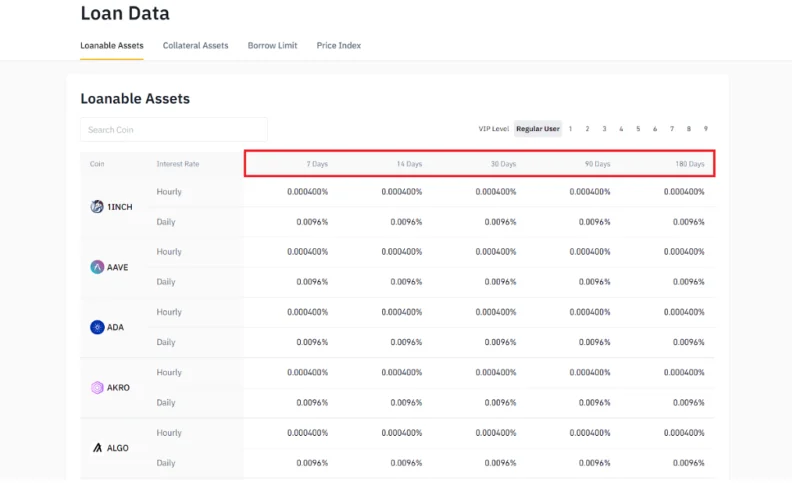
Task: Click the 90 Days column header
Action: (x=597, y=164)
